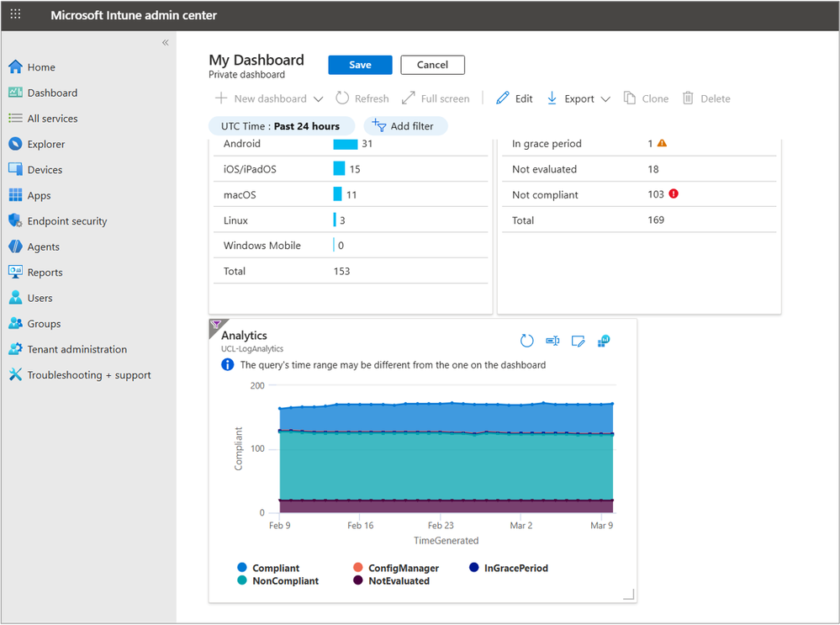Click the iOS/iPadOS row
Viewport: 840px width, 625px height.
point(351,169)
